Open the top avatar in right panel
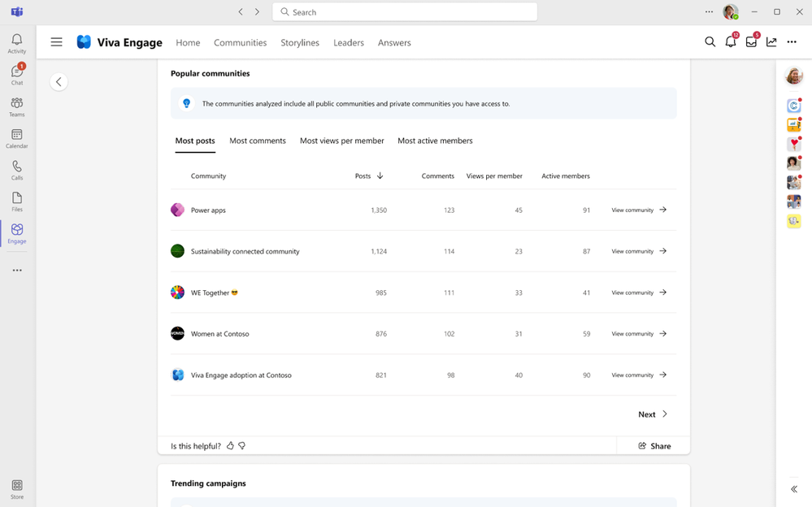 (x=794, y=76)
